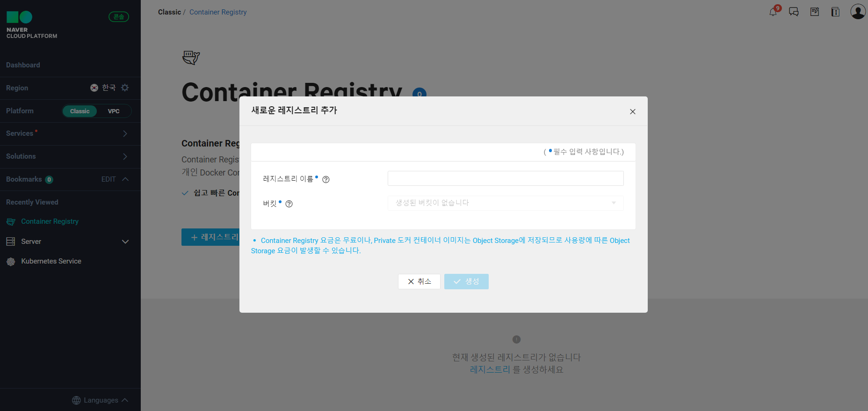Viewport: 868px width, 411px height.
Task: Click the 콘솔 badge in sidebar header
Action: click(119, 17)
